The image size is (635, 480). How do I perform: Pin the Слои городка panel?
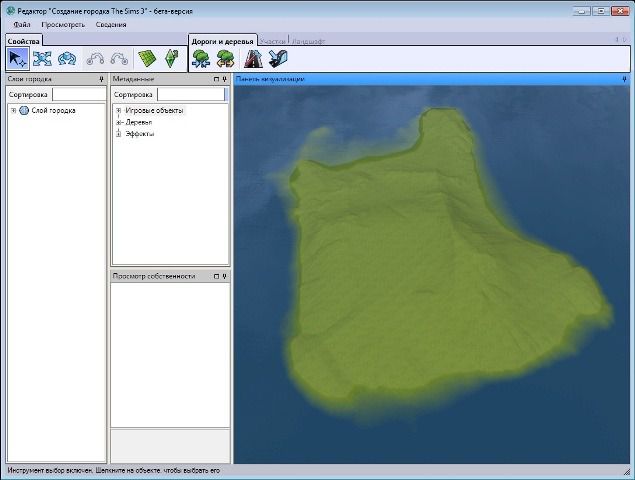102,78
